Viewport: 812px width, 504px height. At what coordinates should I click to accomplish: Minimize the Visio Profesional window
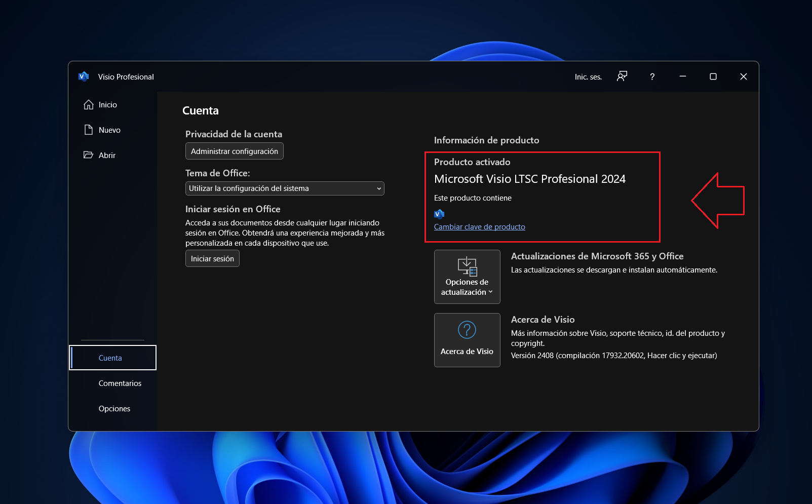(683, 76)
